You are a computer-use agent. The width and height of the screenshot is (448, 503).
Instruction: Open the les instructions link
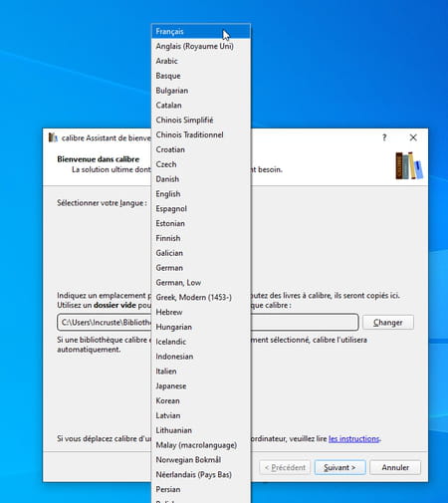(353, 438)
